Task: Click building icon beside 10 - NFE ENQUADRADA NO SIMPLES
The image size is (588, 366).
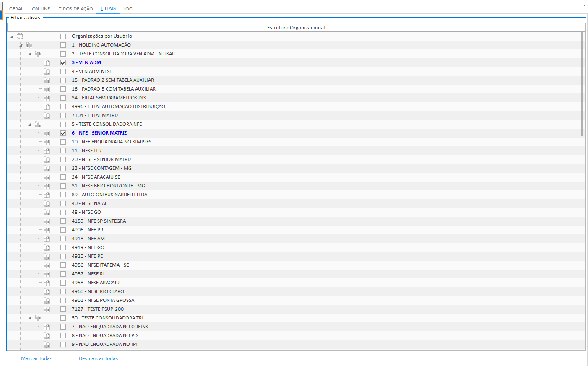Action: tap(47, 142)
